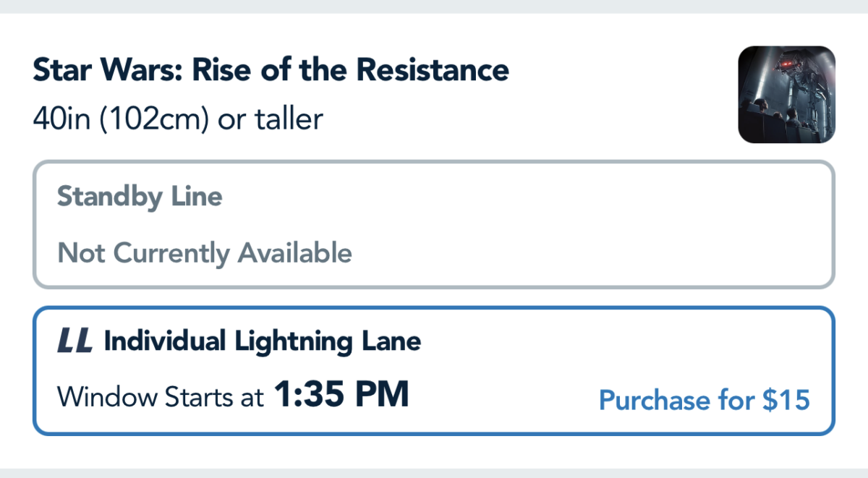Tap the Rise of the Resistance thumbnail image
This screenshot has width=868, height=478.
[x=786, y=95]
